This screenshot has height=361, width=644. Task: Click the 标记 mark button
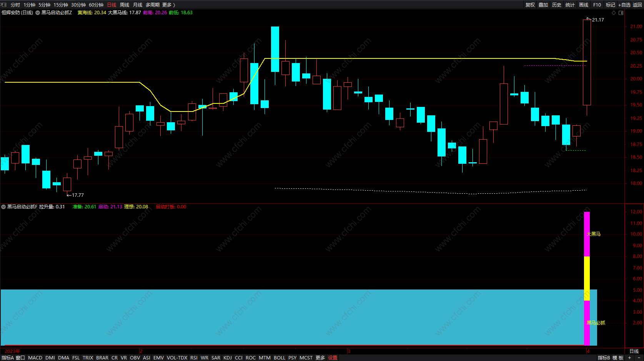tap(611, 5)
